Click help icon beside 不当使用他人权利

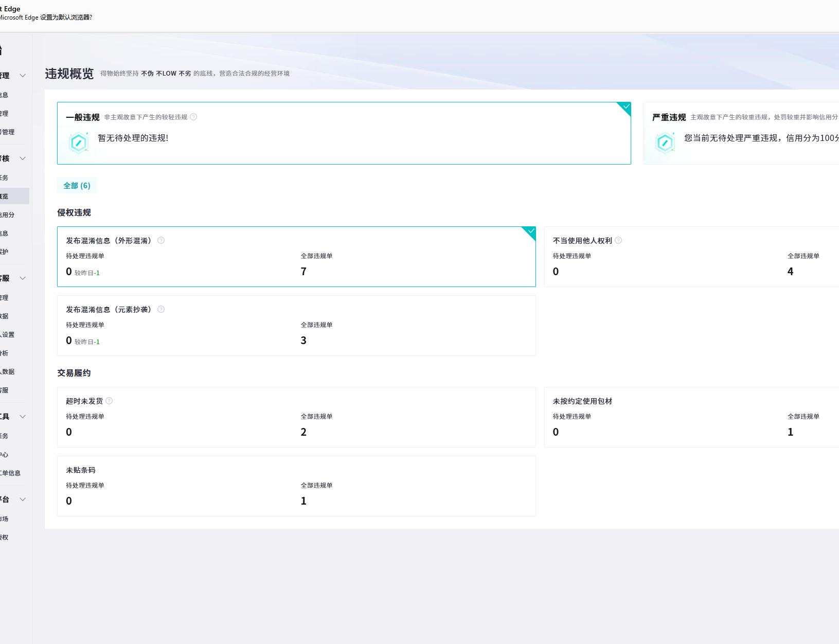pos(618,240)
